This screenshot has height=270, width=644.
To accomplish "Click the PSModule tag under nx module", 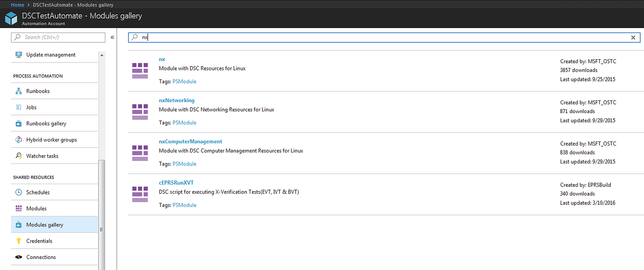I will (184, 81).
